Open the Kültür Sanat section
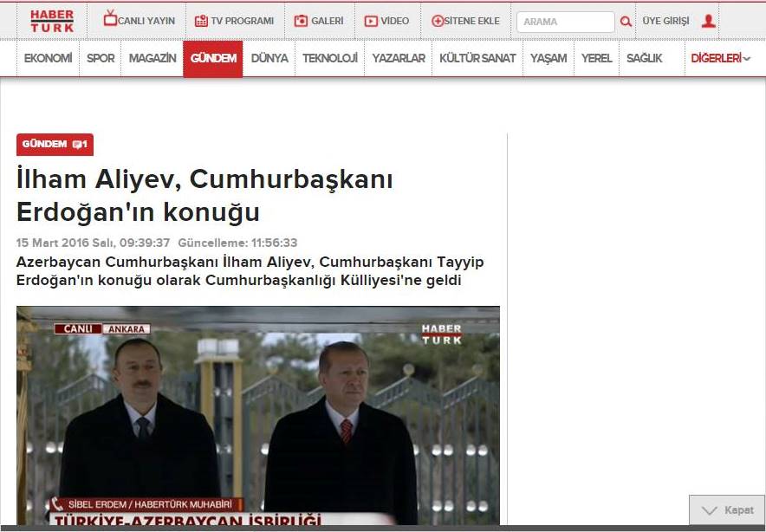Screen dimensions: 766x532 (477, 58)
